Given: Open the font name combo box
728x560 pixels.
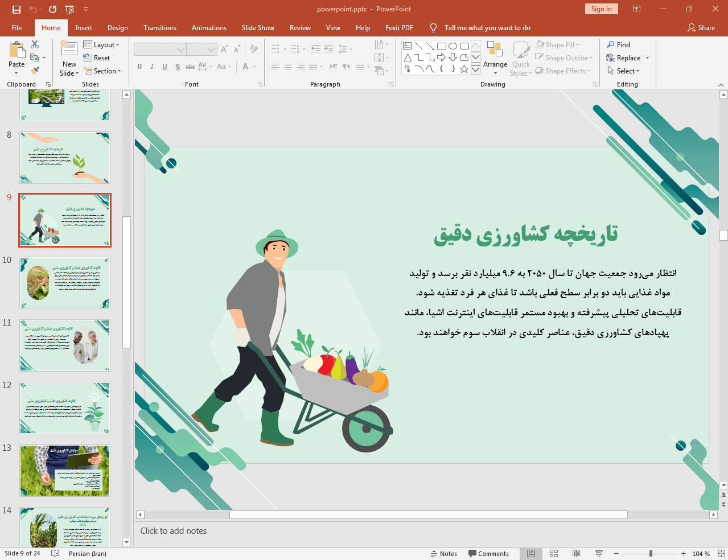Looking at the screenshot, I should click(x=160, y=50).
